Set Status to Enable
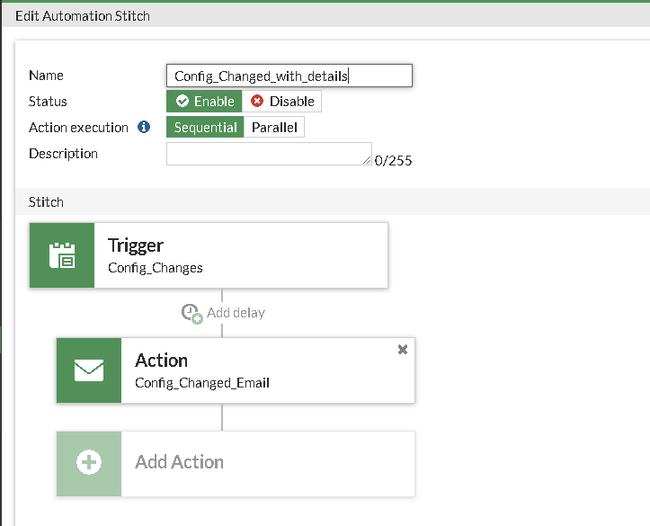Viewport: 650px width, 526px height. 204,101
